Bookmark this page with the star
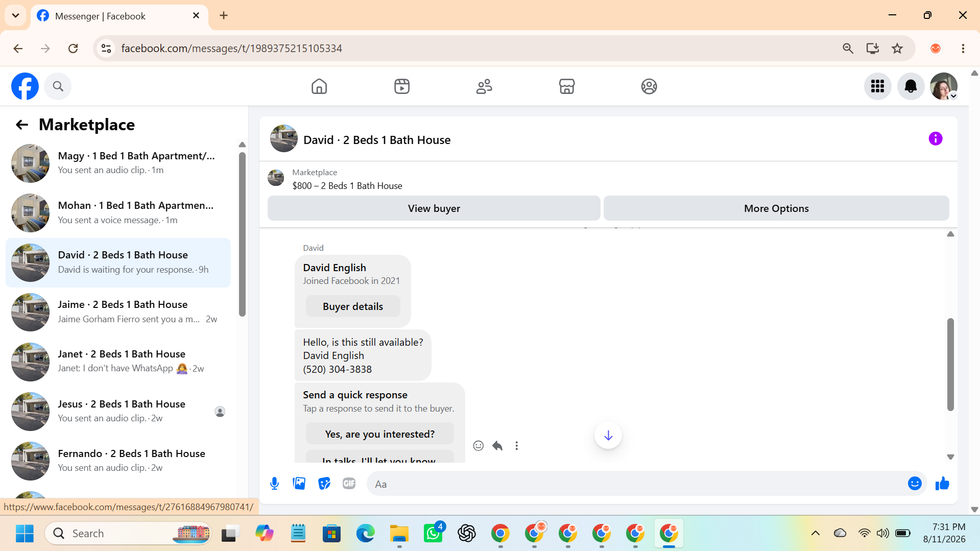Image resolution: width=980 pixels, height=551 pixels. click(x=897, y=49)
